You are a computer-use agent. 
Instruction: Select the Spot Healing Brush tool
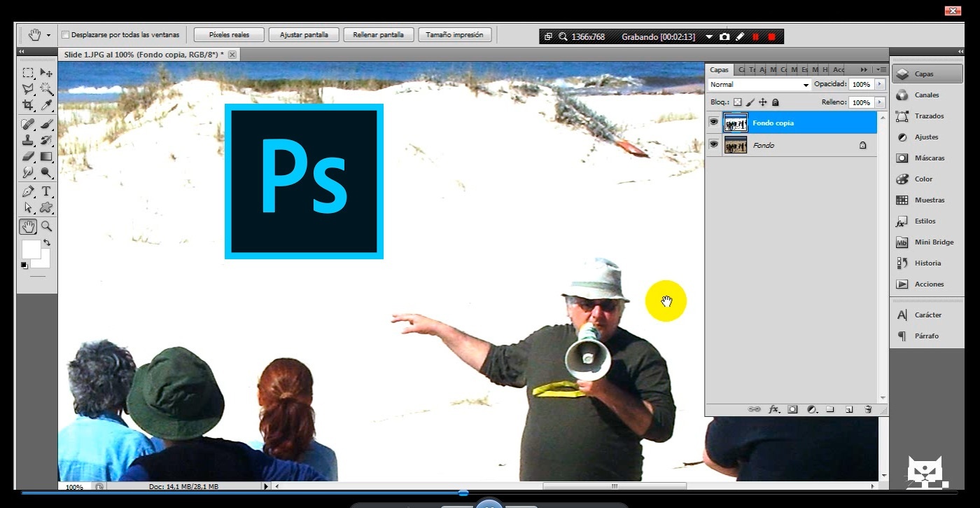point(28,125)
